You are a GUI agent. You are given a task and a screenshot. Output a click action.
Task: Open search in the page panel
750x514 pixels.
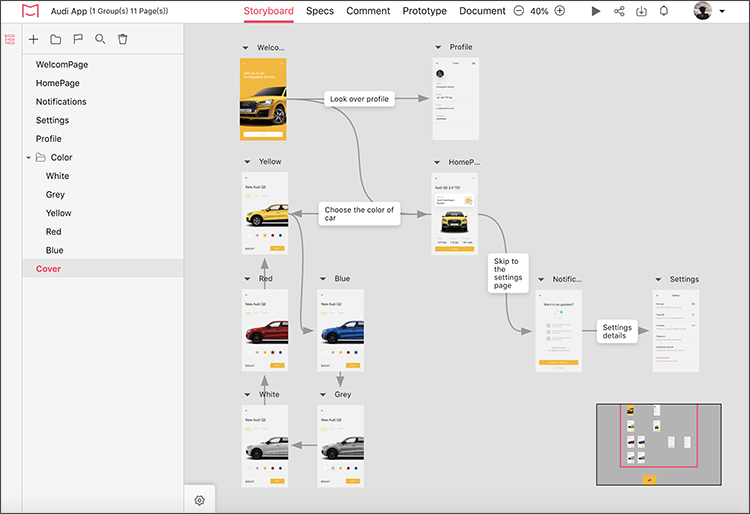pyautogui.click(x=100, y=39)
